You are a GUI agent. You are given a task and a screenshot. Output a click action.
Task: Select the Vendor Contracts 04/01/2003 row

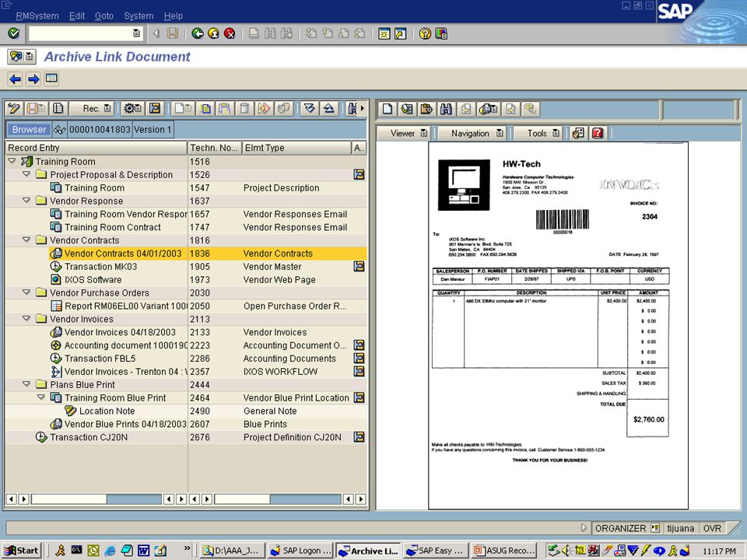tap(208, 254)
